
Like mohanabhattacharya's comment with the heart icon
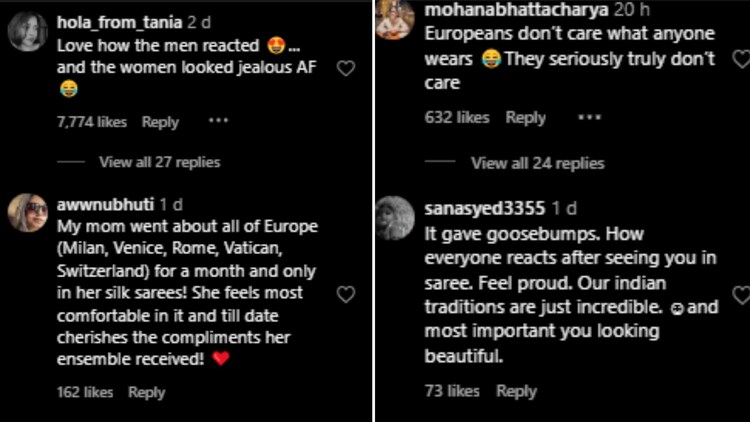741,60
